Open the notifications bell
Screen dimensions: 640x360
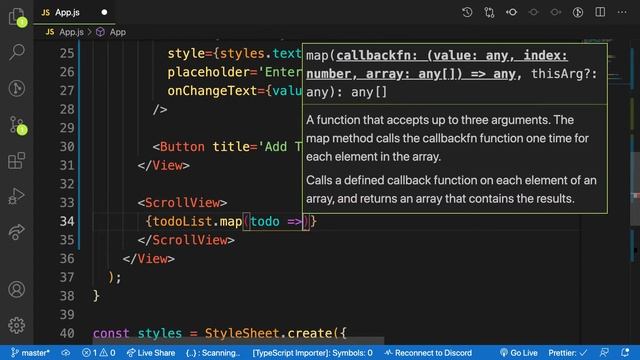[625, 353]
